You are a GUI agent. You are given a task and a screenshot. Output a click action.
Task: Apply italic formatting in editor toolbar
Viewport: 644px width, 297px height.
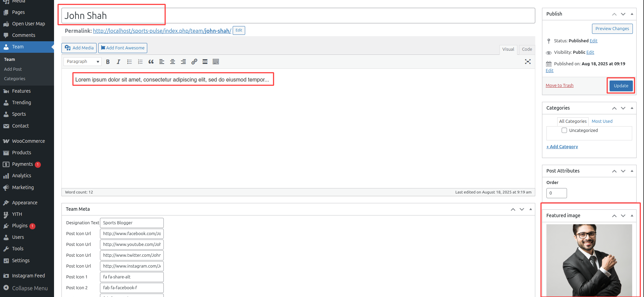tap(119, 62)
